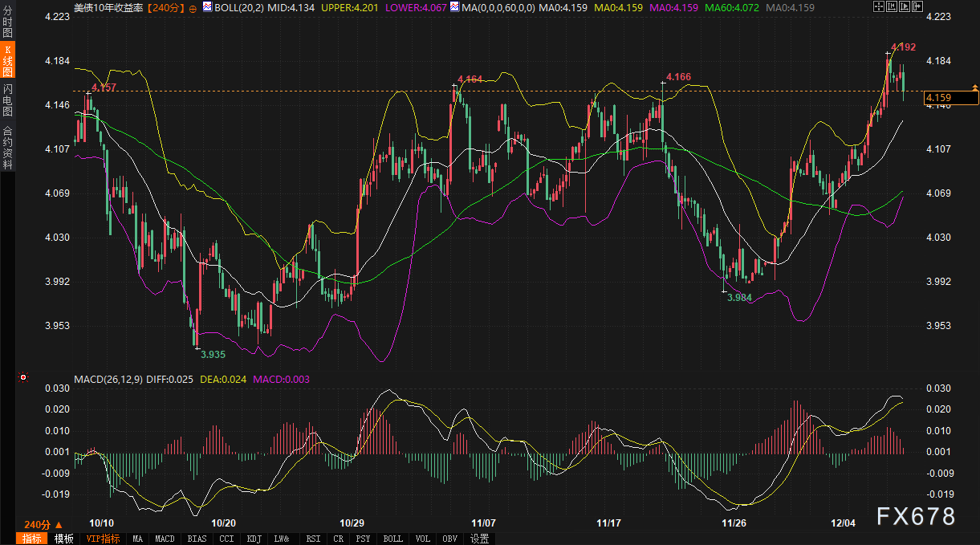Image resolution: width=980 pixels, height=545 pixels.
Task: Switch to 闪电图 view in left sidebar
Action: [7, 100]
